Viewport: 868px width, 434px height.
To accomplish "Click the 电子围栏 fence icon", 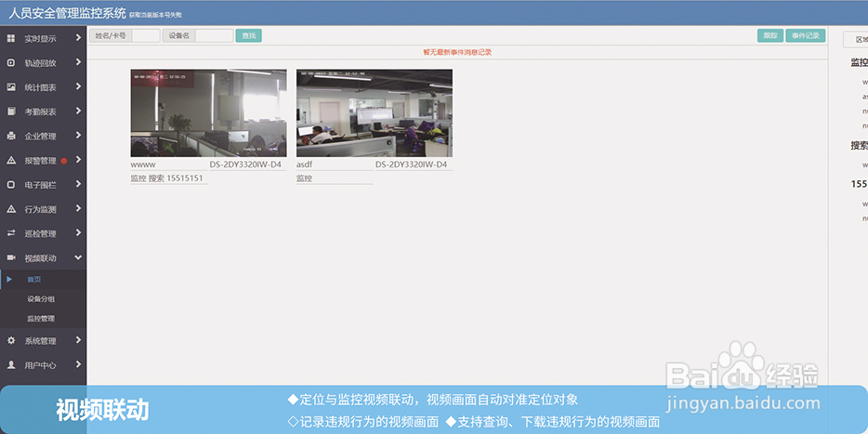I will point(11,185).
